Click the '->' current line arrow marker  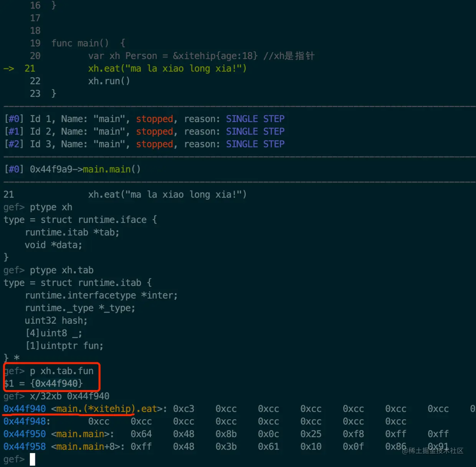click(9, 69)
